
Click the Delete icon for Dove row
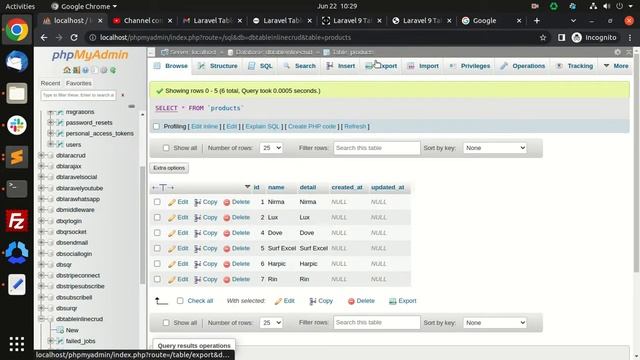(x=227, y=233)
